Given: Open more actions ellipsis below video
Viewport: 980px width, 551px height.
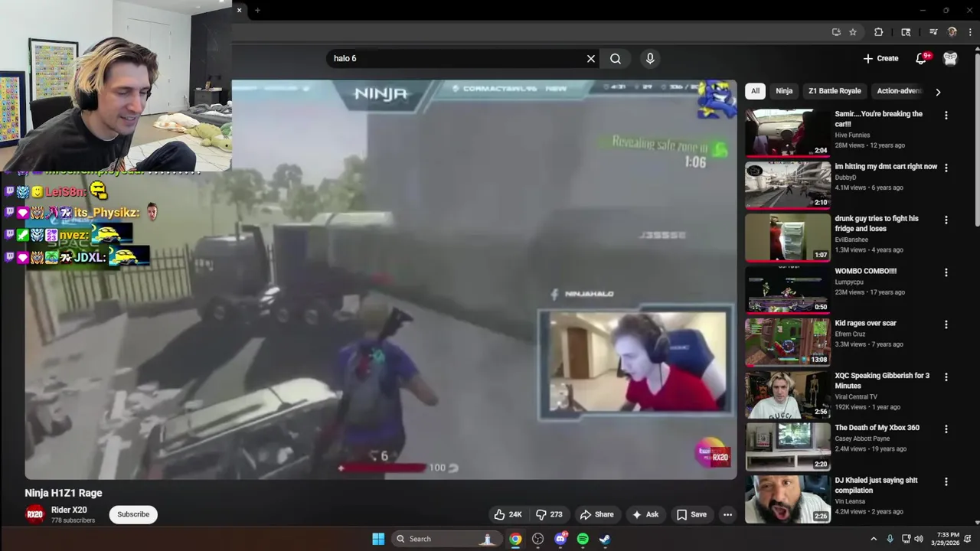Looking at the screenshot, I should 727,514.
